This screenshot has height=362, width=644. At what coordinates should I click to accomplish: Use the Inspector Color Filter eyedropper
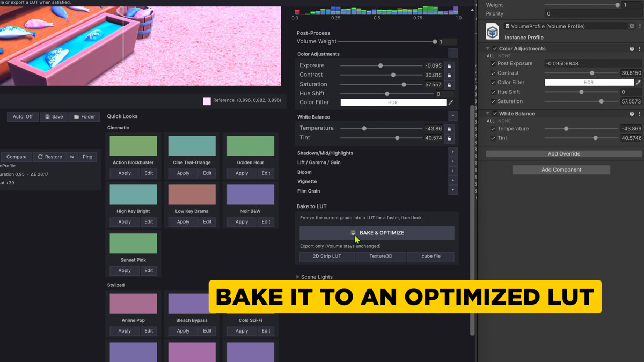point(638,83)
